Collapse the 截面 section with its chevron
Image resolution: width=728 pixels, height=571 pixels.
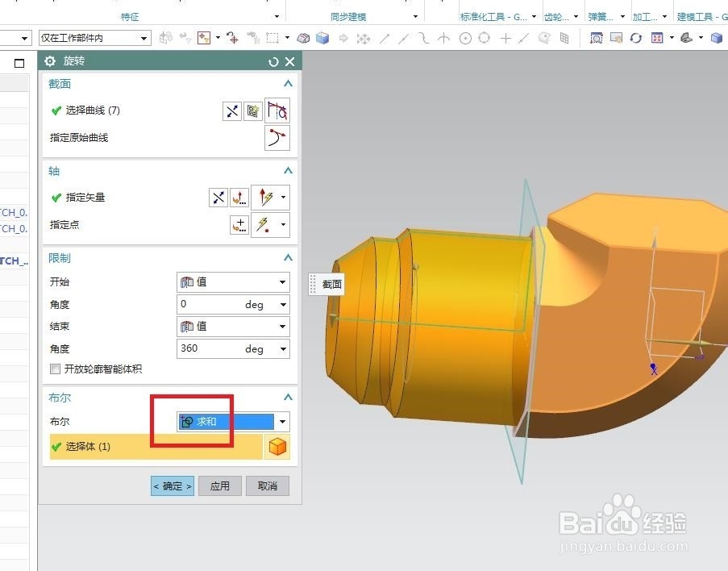[x=288, y=83]
